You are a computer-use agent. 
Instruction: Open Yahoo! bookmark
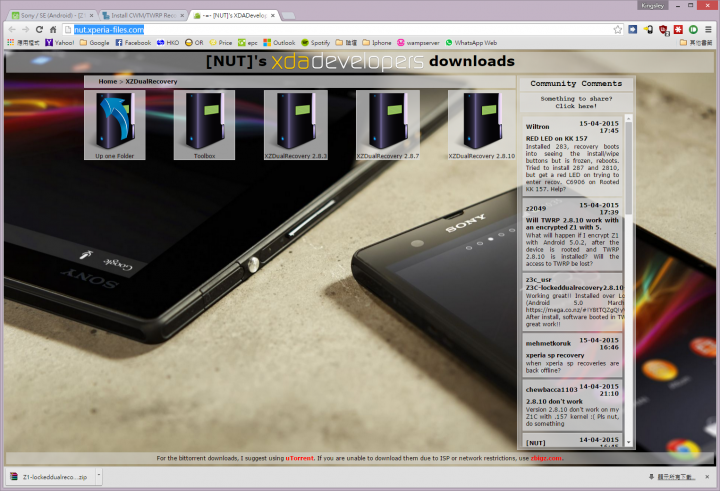[60, 43]
